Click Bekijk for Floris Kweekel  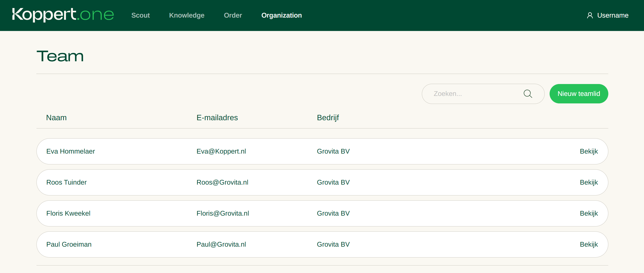pos(589,213)
